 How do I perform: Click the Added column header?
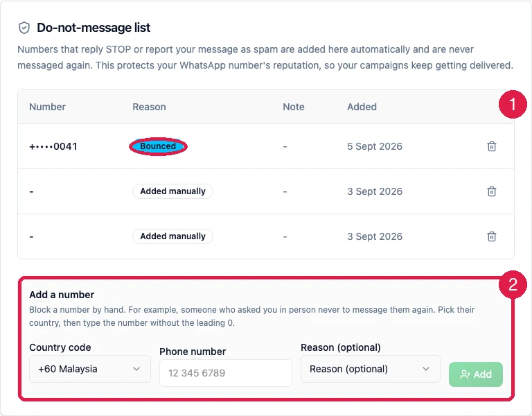tap(362, 107)
